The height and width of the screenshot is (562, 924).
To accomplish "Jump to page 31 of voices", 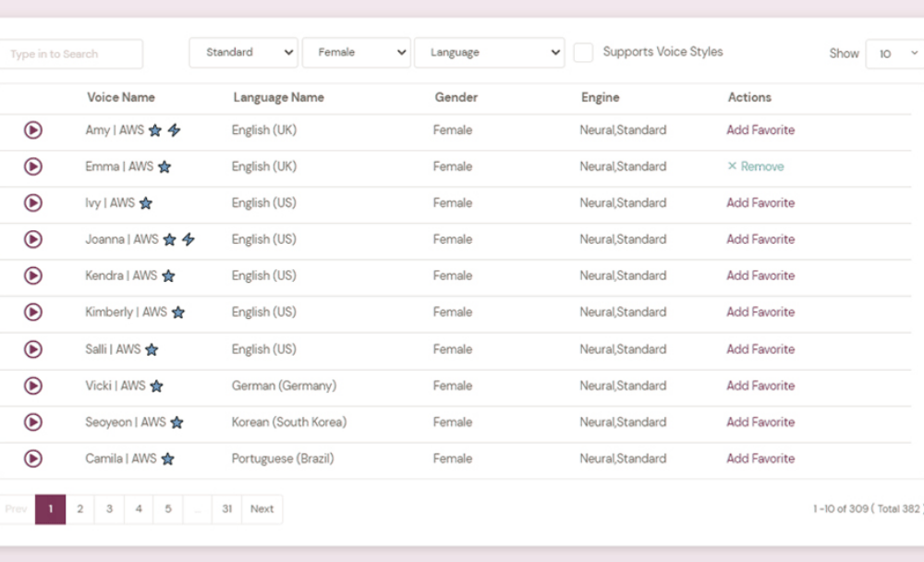I will click(226, 509).
